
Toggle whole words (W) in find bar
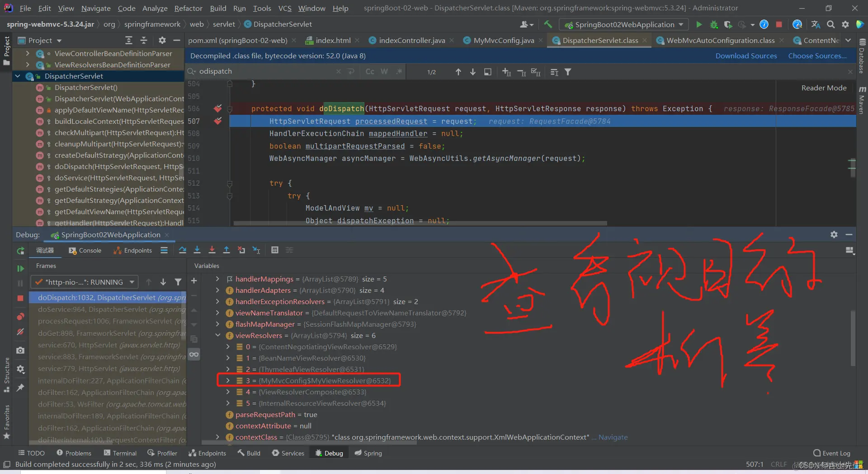[384, 72]
